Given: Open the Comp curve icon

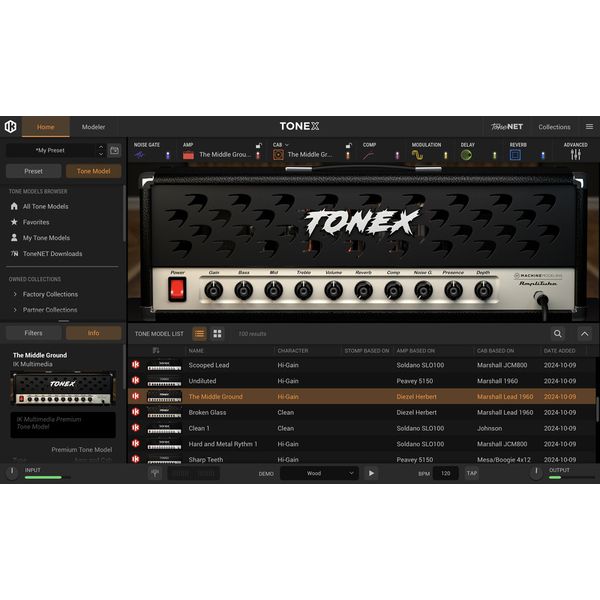Looking at the screenshot, I should [x=368, y=155].
